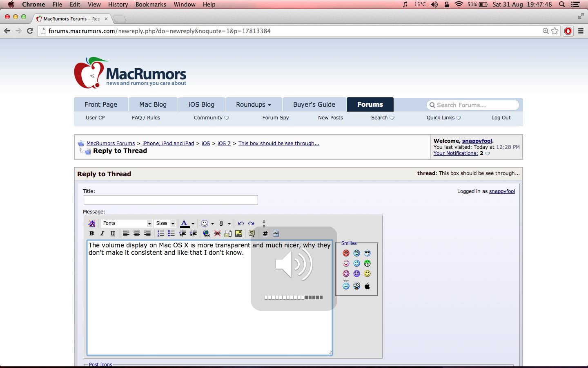Click the Undo arrow in the editor
Viewport: 588px width, 368px height.
(x=241, y=223)
